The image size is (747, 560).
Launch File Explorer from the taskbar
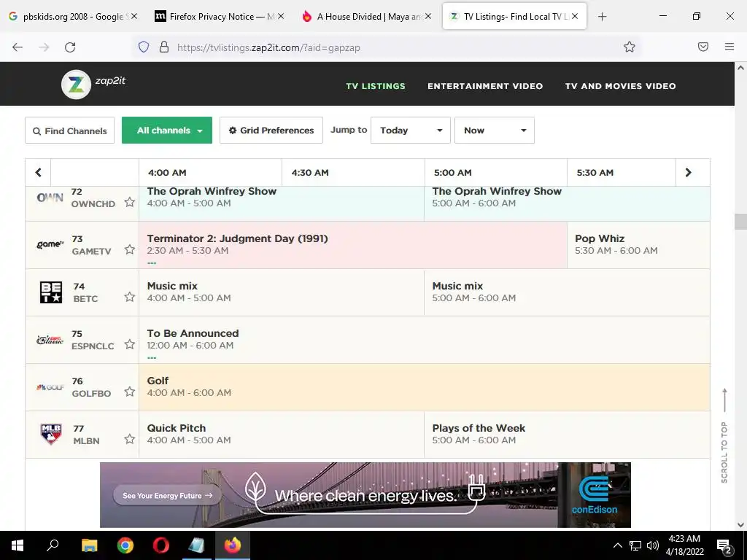(x=89, y=545)
